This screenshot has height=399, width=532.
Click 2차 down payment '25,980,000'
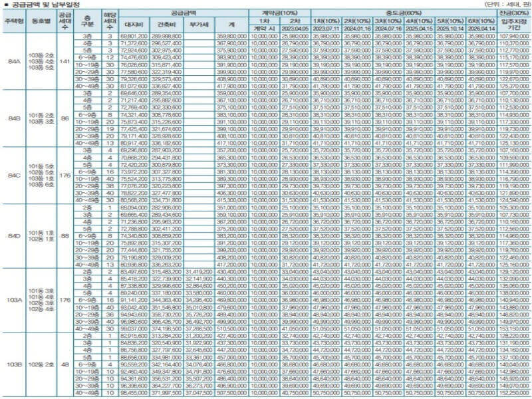(x=295, y=37)
